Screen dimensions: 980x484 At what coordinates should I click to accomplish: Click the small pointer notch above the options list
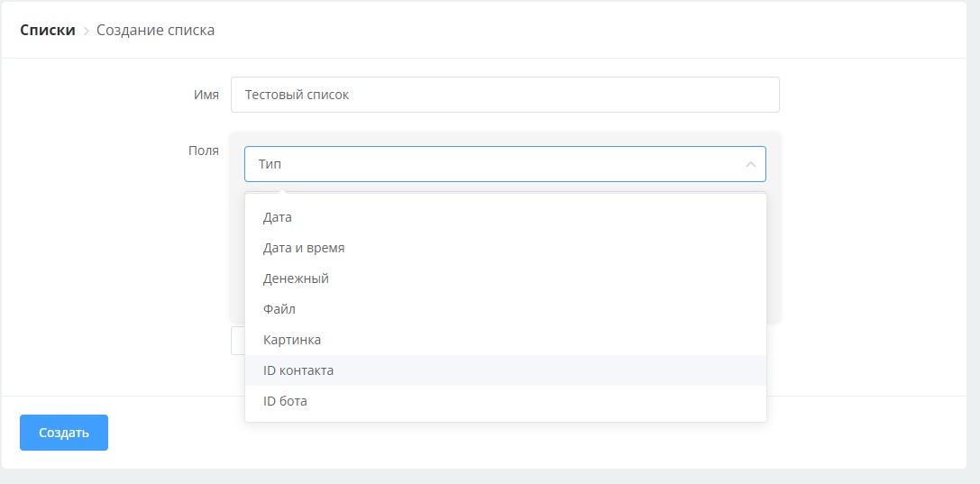282,191
